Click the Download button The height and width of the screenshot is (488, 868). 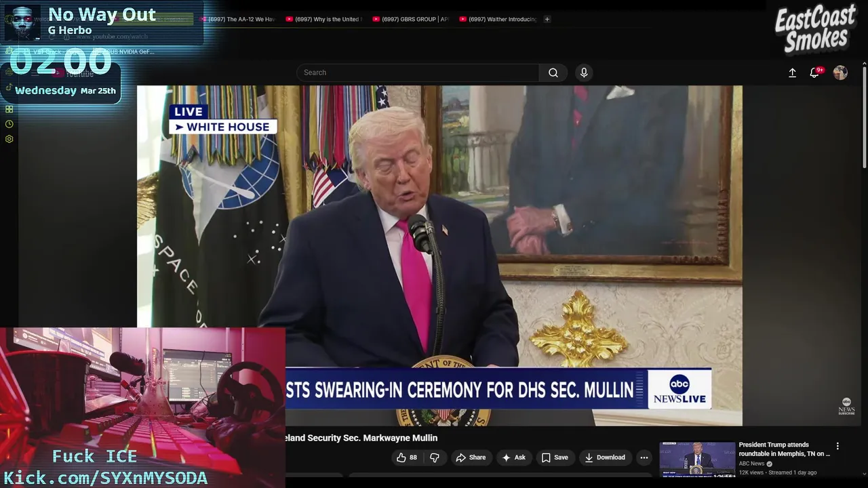(x=605, y=457)
